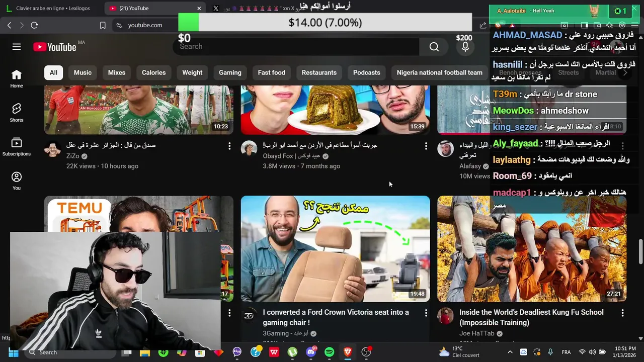
Task: Select the Weight filter chip
Action: (x=192, y=72)
